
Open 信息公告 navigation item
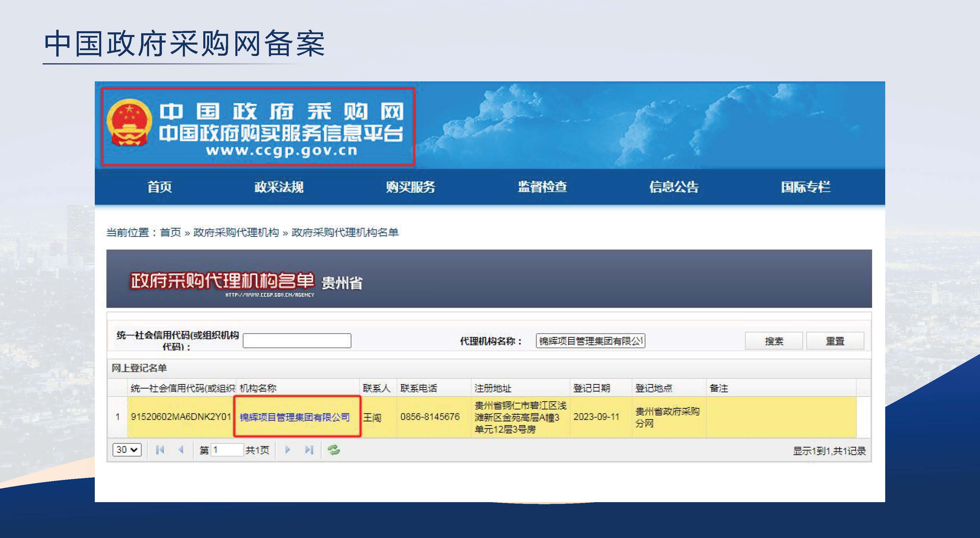pos(674,187)
